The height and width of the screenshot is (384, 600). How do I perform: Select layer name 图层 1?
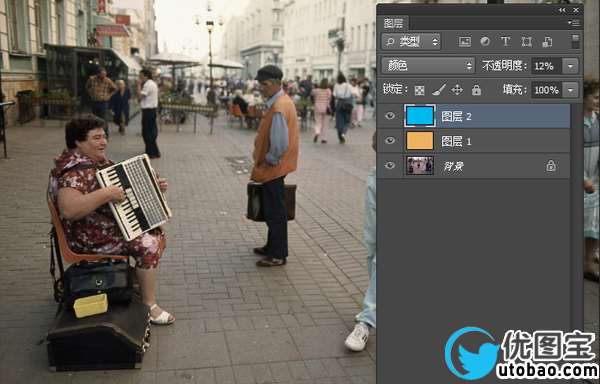[x=456, y=142]
